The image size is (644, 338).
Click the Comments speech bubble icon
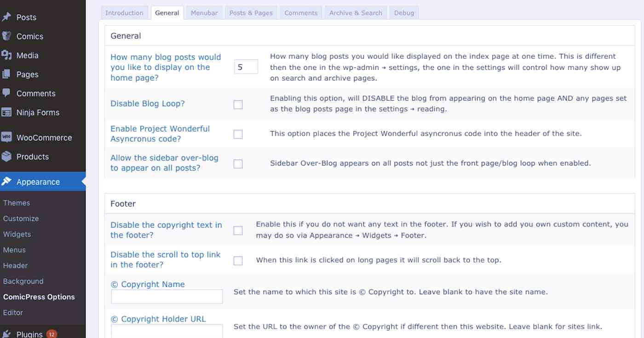(8, 93)
